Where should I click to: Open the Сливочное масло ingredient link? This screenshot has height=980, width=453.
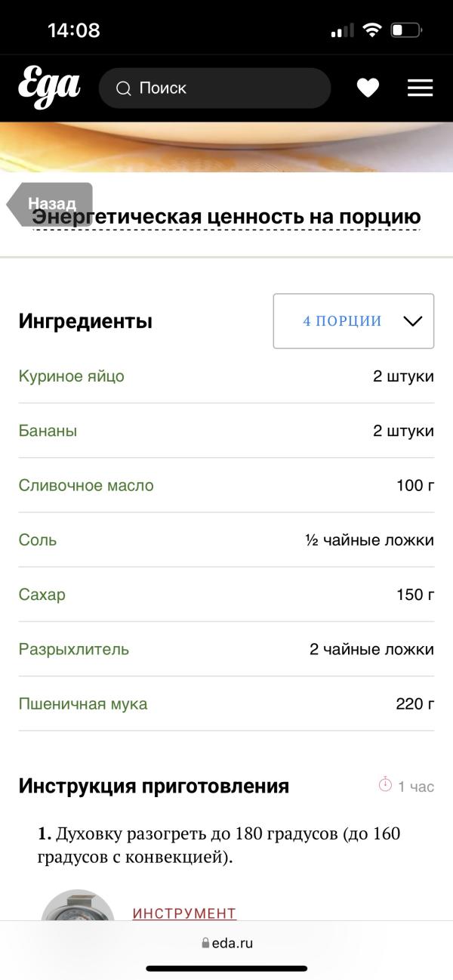click(x=86, y=485)
